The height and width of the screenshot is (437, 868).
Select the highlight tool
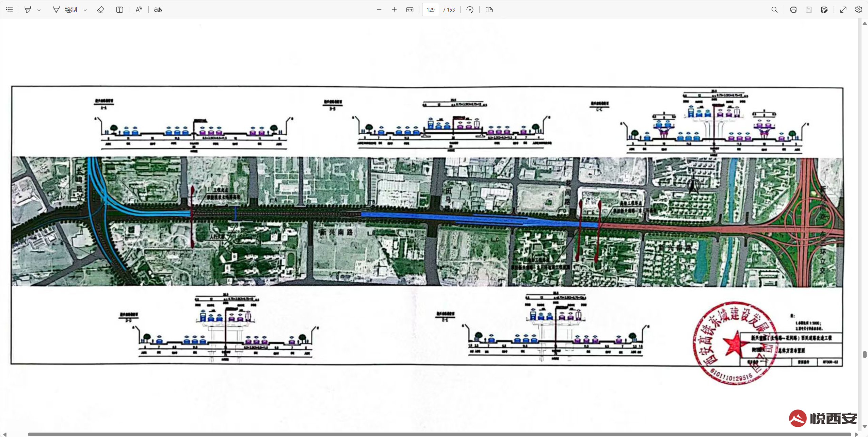[x=28, y=10]
